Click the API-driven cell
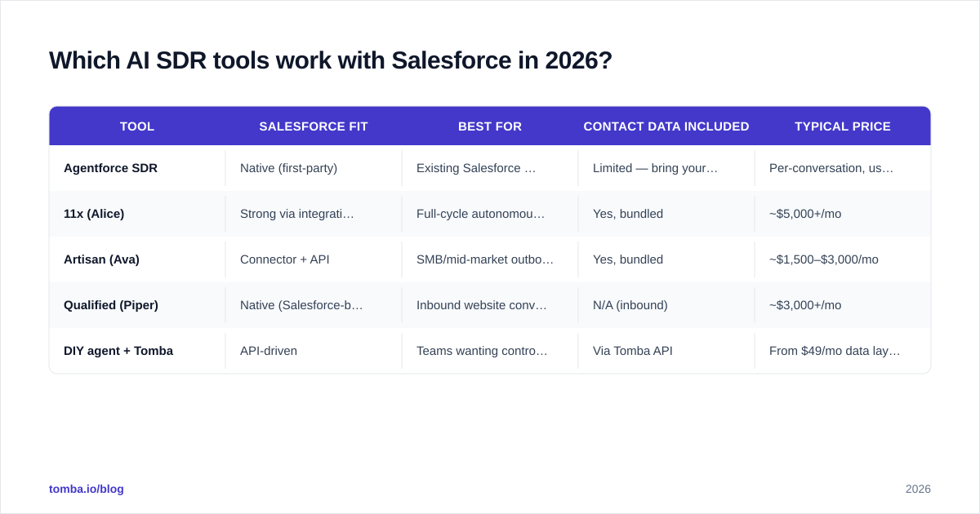This screenshot has width=980, height=514. [314, 351]
